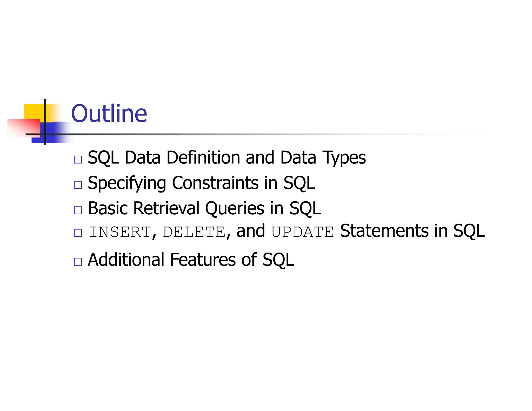Click the INSERT keyword
Image resolution: width=532 pixels, height=411 pixels.
pyautogui.click(x=120, y=232)
